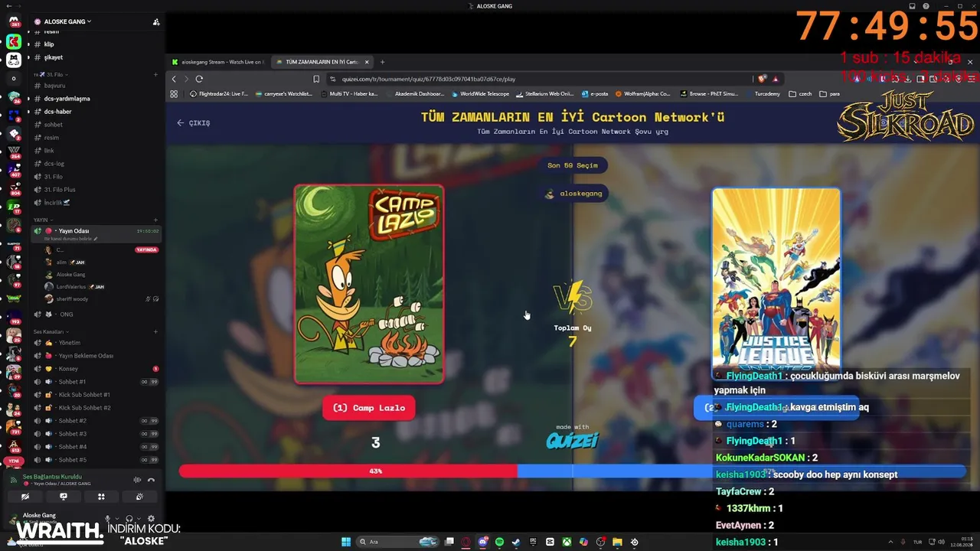
Task: Click the ÇIKIŞ exit link
Action: coord(194,122)
